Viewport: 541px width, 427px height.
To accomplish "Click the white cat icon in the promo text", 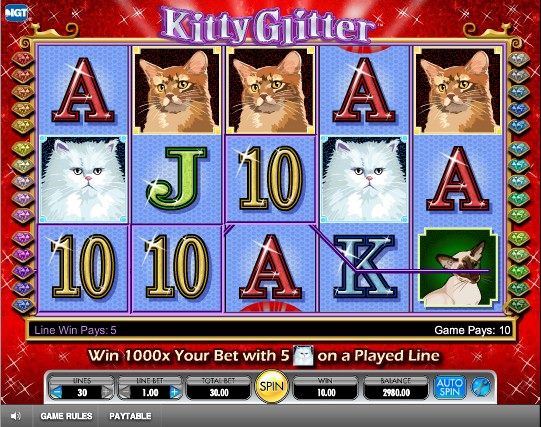I will (x=303, y=356).
